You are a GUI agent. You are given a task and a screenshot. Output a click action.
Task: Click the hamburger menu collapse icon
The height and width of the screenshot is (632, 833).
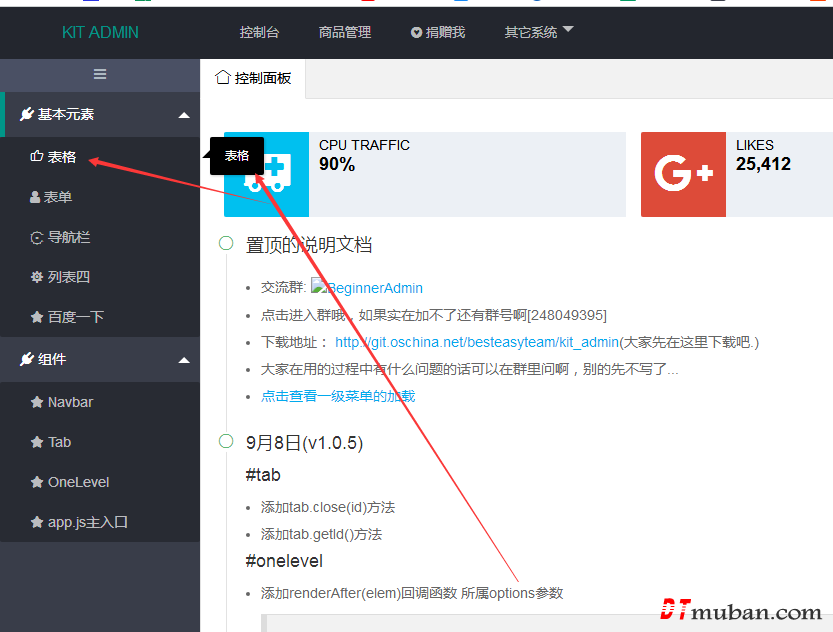pos(100,74)
